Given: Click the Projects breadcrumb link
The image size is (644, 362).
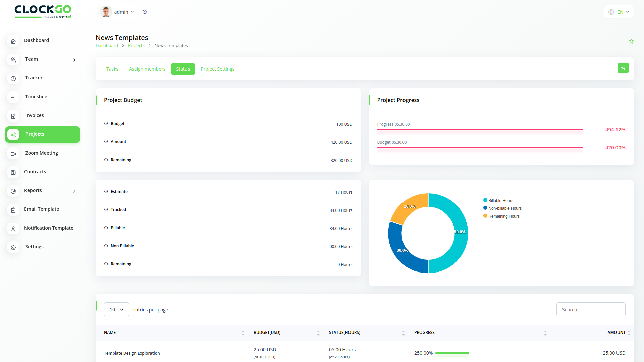Looking at the screenshot, I should [136, 46].
